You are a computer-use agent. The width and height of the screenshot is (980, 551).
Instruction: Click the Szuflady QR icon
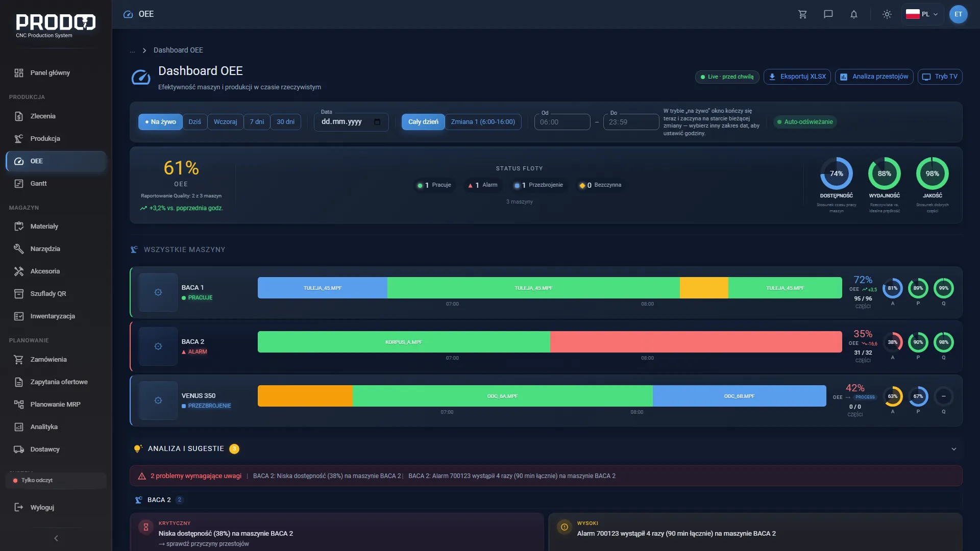point(19,294)
